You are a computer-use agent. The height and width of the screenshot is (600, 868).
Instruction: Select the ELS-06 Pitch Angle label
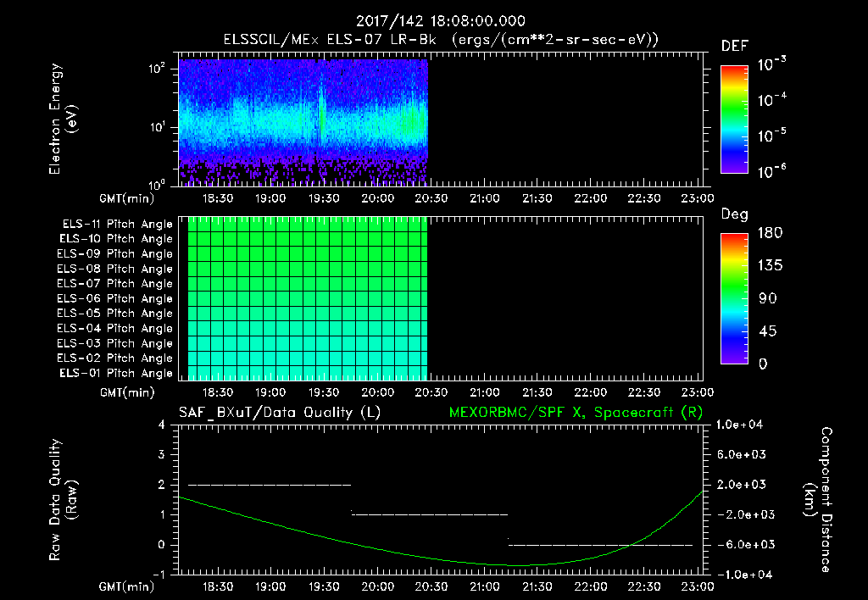click(x=114, y=298)
